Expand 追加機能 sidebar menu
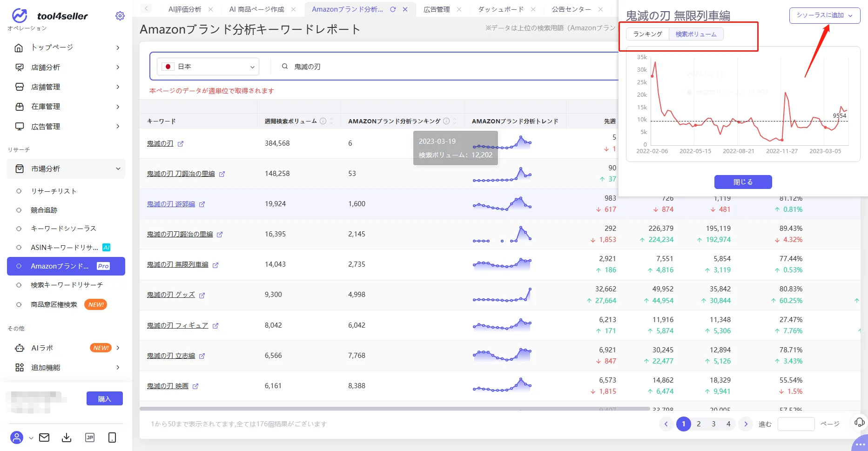 [x=66, y=368]
